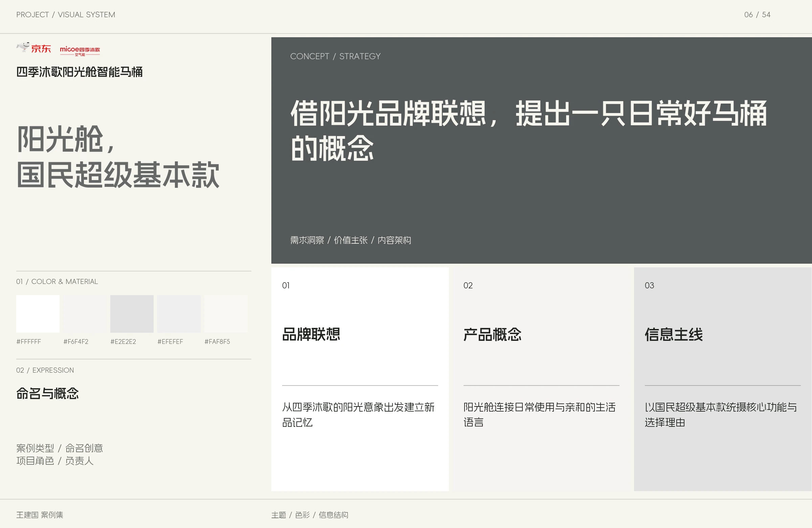Viewport: 812px width, 528px height.
Task: Click the #E2E2E2 hex code label
Action: 123,342
